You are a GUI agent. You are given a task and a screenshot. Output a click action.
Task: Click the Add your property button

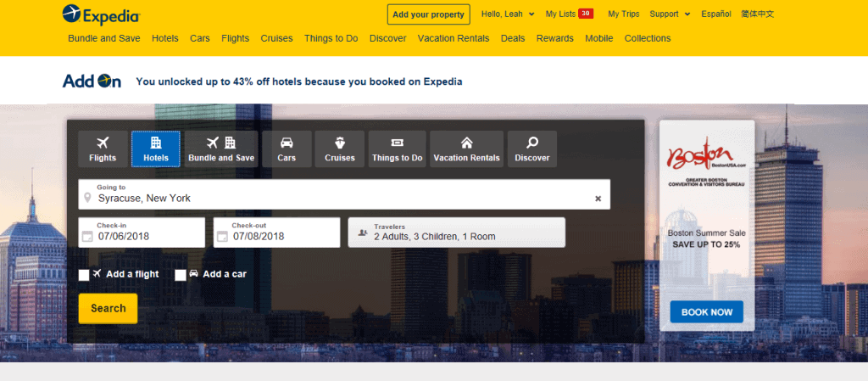tap(428, 14)
